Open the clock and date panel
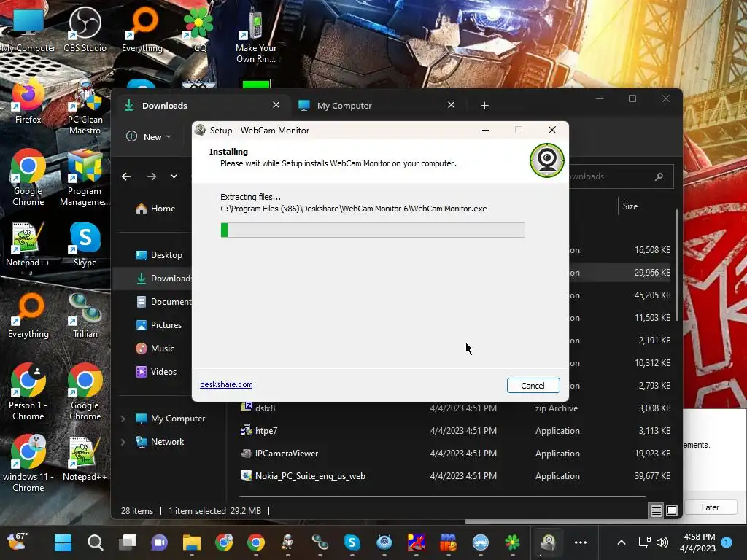 point(697,542)
